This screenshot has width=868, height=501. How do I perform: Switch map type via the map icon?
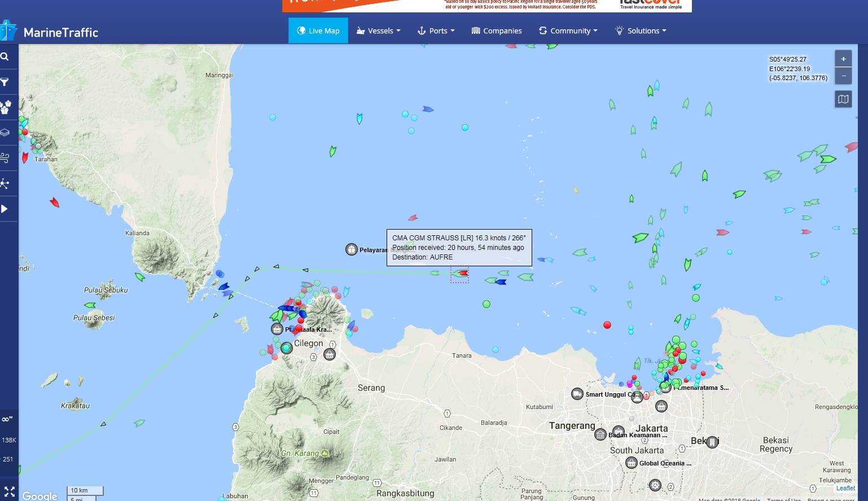pos(843,99)
